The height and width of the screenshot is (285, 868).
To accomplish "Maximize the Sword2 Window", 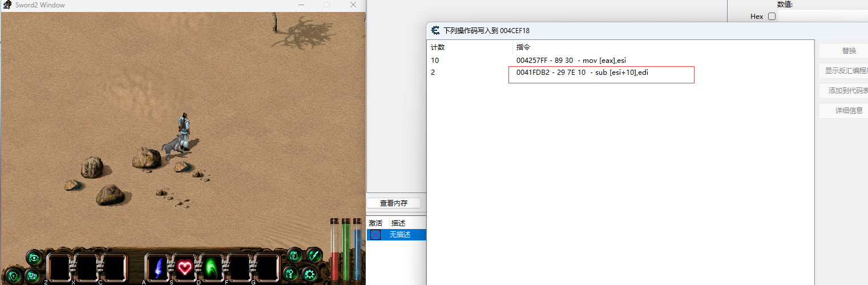I will click(327, 5).
